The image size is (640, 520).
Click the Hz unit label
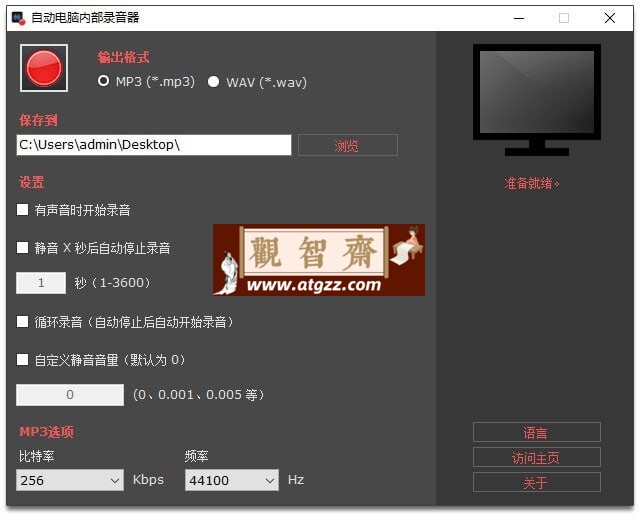[x=296, y=480]
